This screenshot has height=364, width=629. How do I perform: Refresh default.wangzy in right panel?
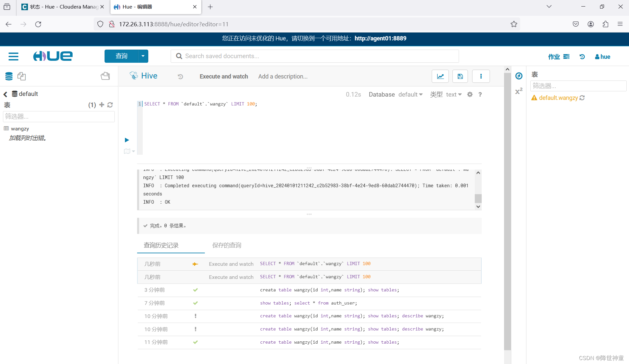[x=582, y=98]
